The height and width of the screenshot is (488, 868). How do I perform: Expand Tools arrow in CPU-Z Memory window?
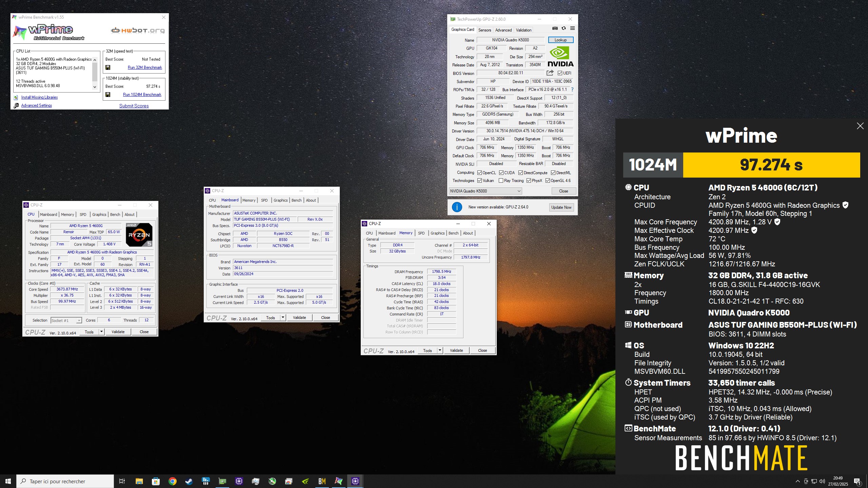tap(440, 350)
